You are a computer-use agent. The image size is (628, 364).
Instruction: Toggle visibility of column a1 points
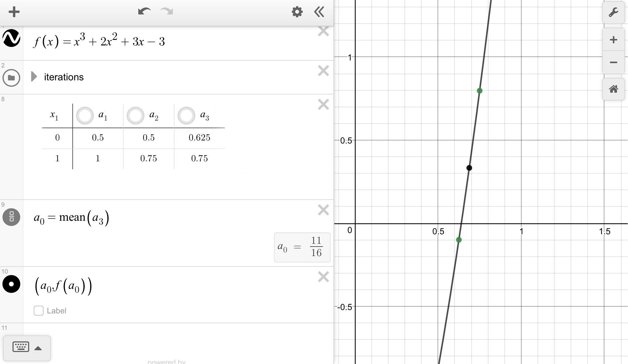click(x=85, y=116)
